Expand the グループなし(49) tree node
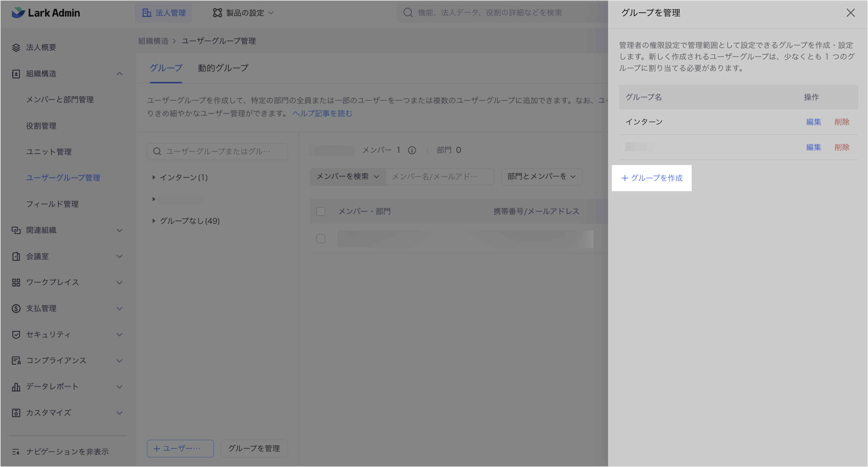 coord(154,221)
